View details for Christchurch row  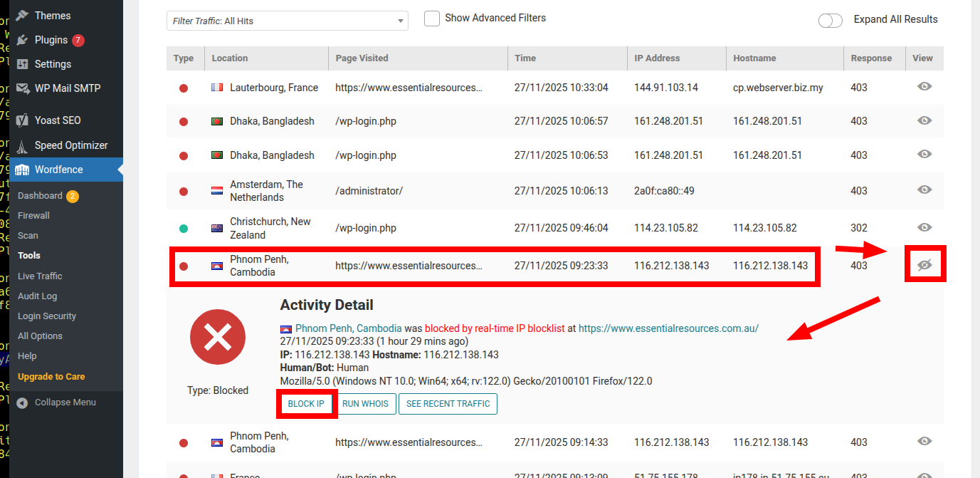(x=924, y=227)
